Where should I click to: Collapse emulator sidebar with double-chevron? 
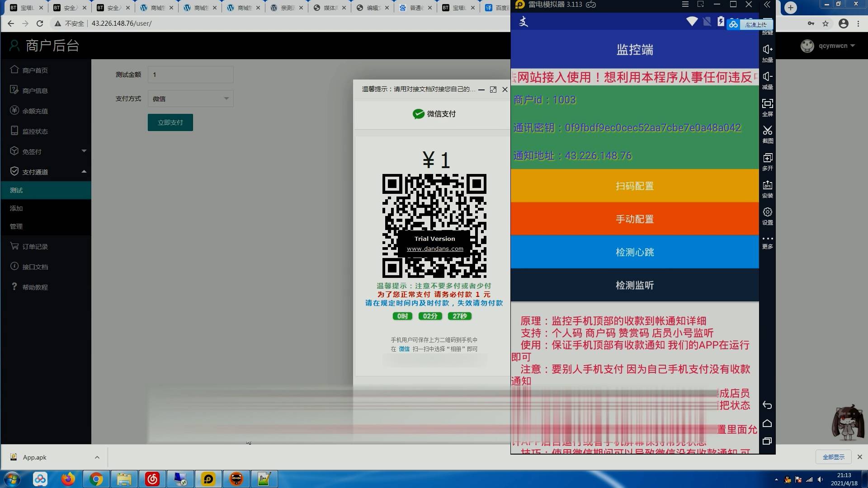tap(767, 5)
